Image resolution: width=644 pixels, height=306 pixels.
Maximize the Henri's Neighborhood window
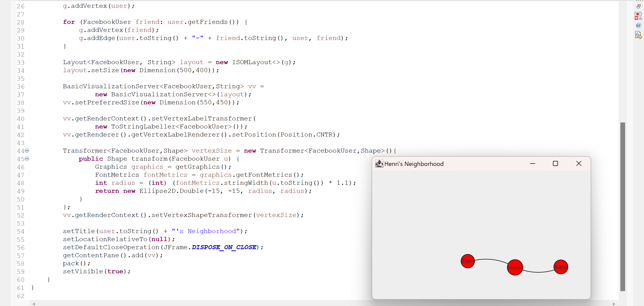tap(555, 163)
